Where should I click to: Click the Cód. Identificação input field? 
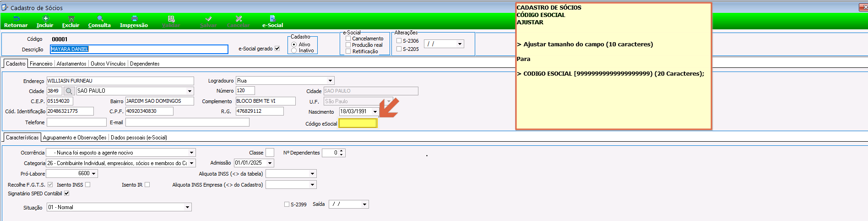(70, 111)
